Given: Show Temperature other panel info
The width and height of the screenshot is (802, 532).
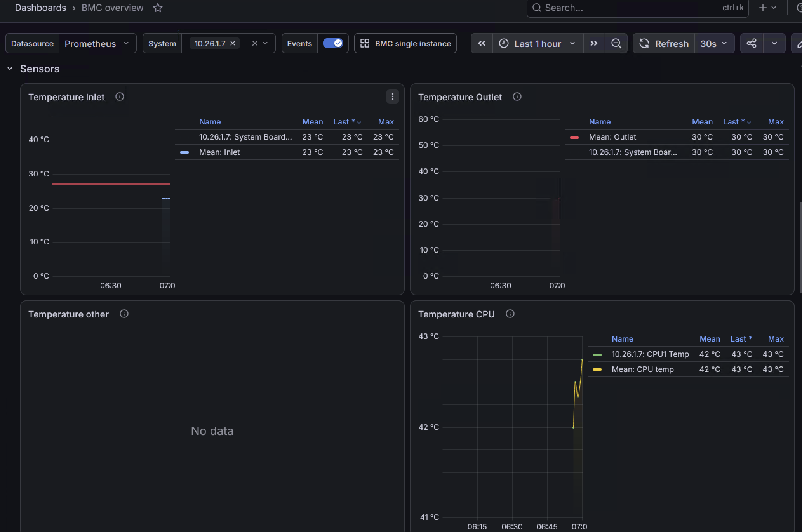Looking at the screenshot, I should [124, 314].
